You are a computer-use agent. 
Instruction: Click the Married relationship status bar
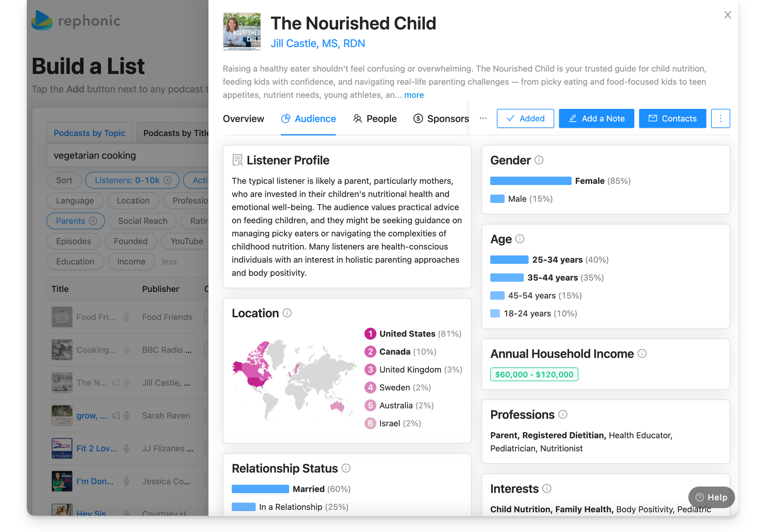click(x=260, y=489)
